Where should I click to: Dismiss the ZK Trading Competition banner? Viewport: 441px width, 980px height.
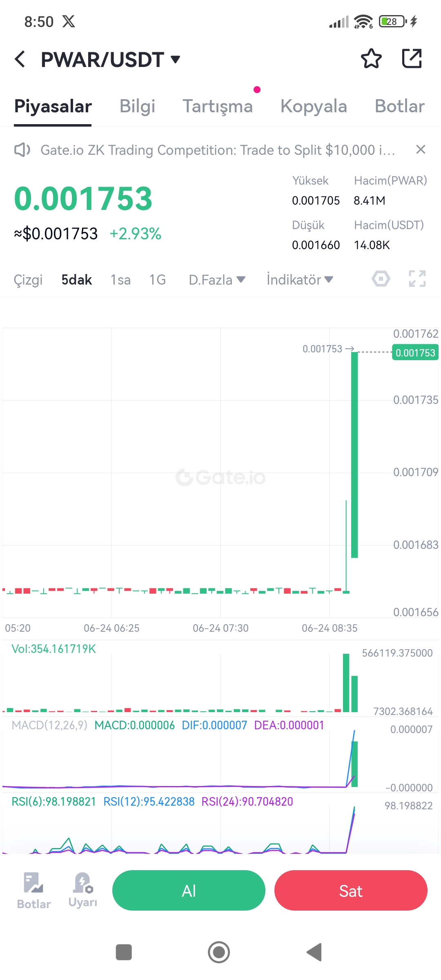point(421,150)
